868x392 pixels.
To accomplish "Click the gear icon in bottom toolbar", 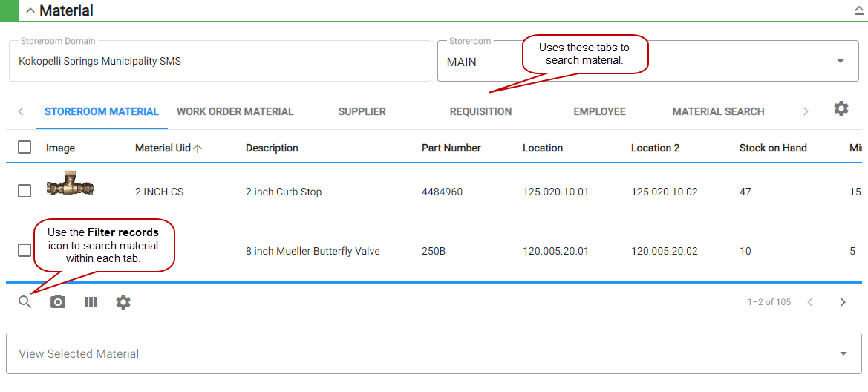I will [x=123, y=302].
